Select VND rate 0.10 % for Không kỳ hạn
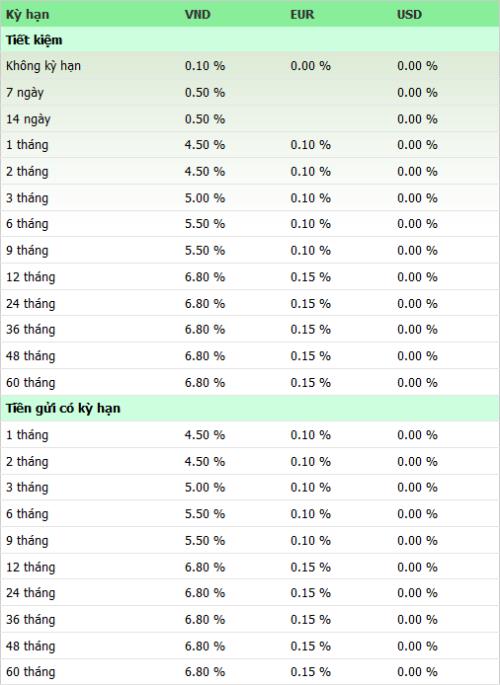The image size is (500, 685). pyautogui.click(x=205, y=66)
